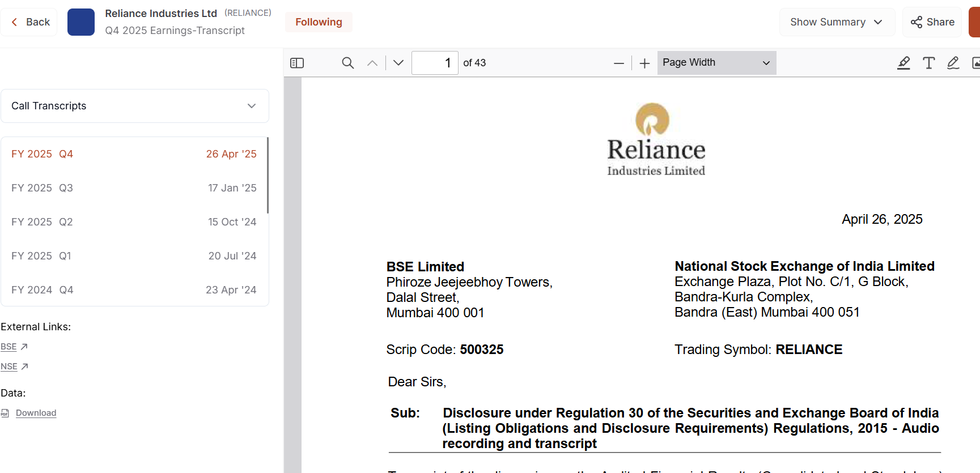Click the Download link

click(36, 413)
